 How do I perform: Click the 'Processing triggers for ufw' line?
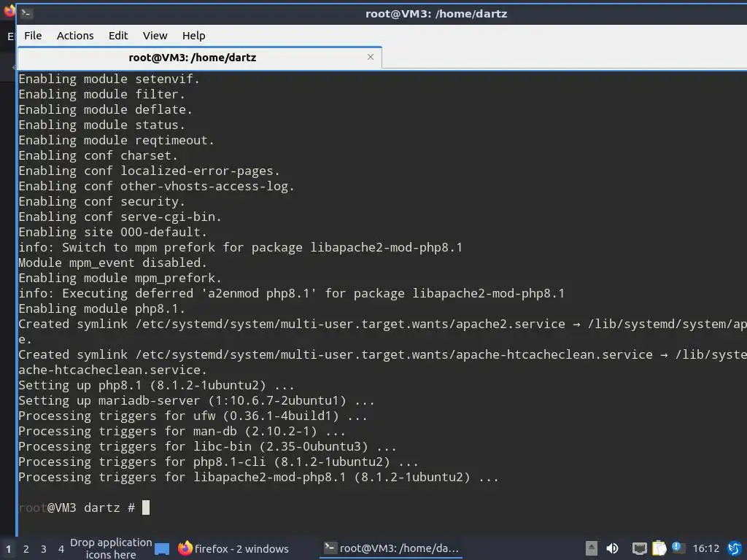[x=193, y=416]
